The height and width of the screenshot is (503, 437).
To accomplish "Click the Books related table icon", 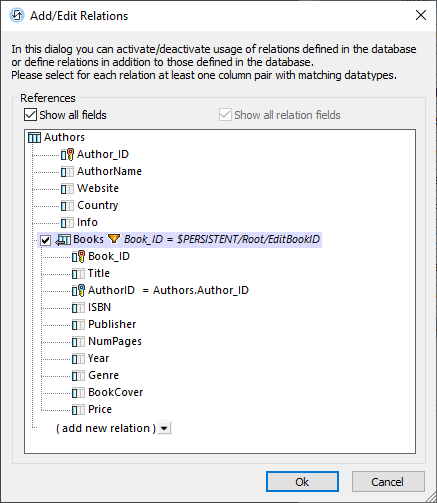I will 63,240.
